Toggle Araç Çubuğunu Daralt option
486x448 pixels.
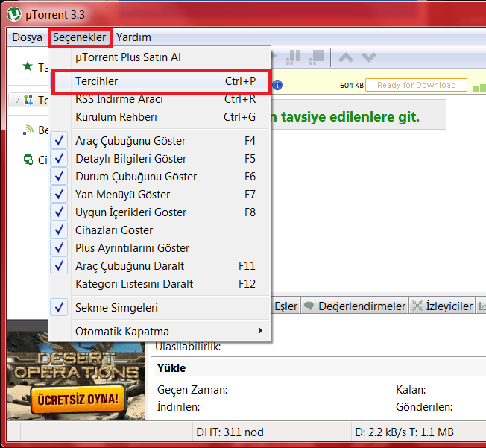(160, 266)
